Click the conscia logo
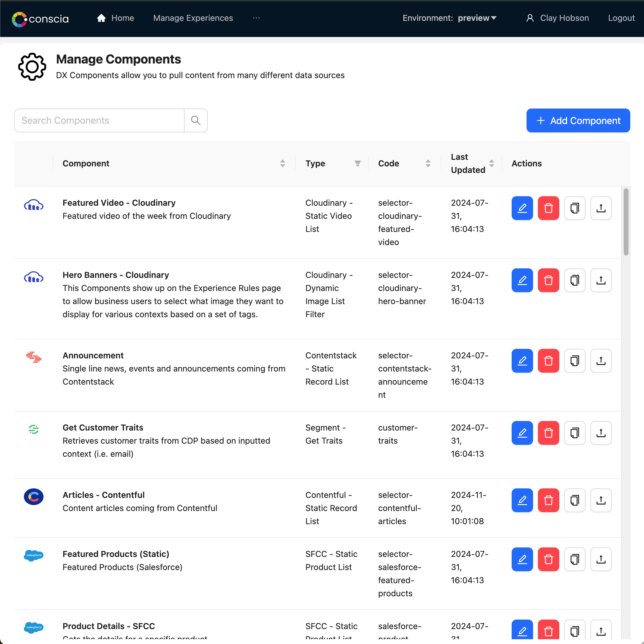The height and width of the screenshot is (644, 644). [40, 19]
